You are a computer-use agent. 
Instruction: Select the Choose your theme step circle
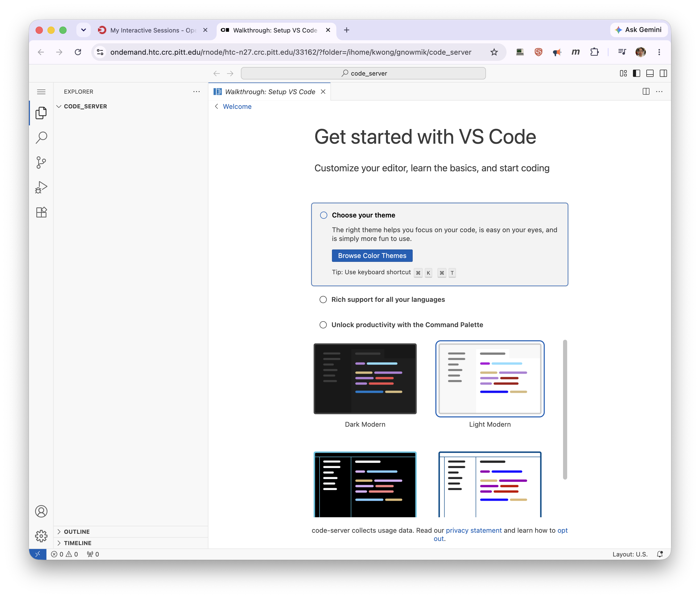324,215
